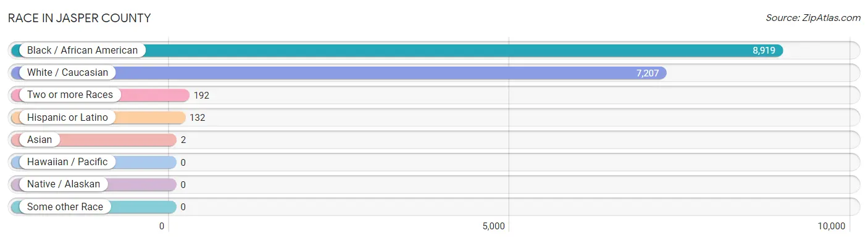Click the teal Some other Race bar
This screenshot has height=241, width=868.
pyautogui.click(x=94, y=207)
